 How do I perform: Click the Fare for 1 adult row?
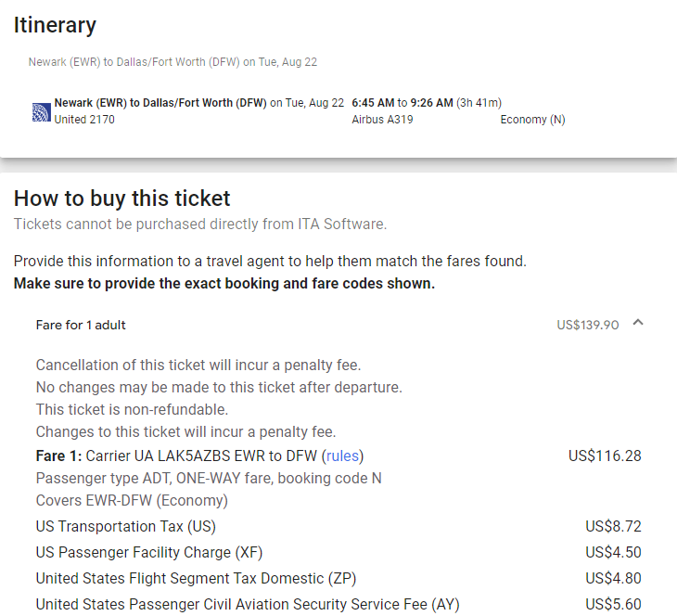click(x=339, y=325)
